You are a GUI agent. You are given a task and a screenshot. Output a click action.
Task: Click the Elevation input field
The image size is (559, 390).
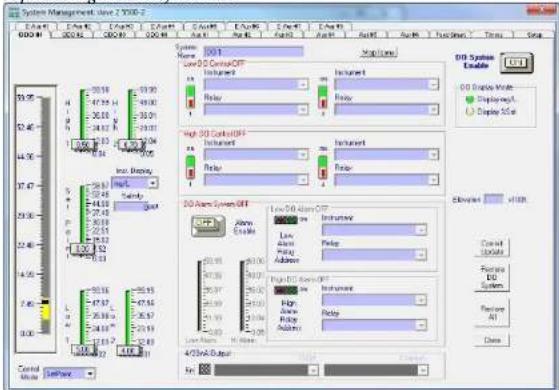click(x=493, y=199)
